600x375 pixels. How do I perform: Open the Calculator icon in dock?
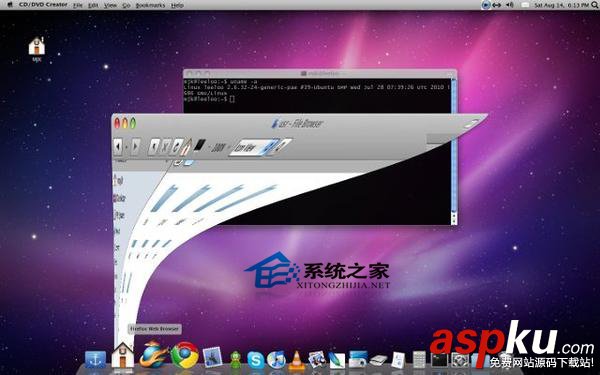click(x=419, y=360)
